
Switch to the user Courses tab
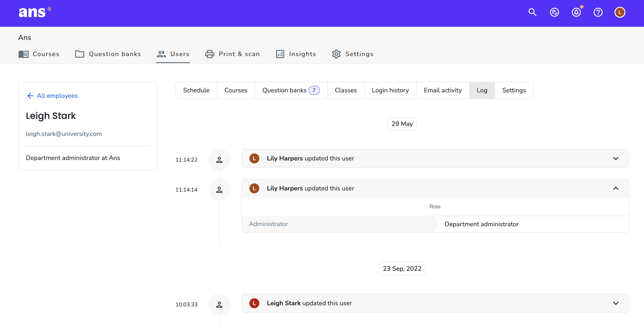tap(236, 90)
